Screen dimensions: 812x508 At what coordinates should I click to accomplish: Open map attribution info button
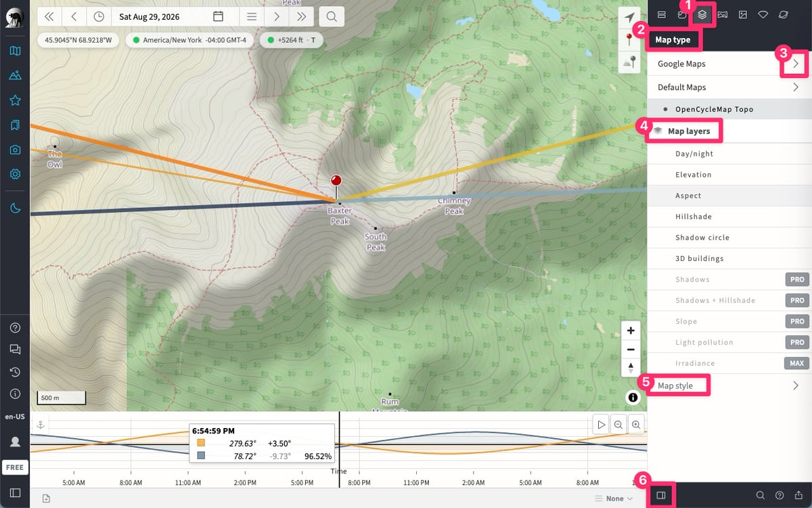(x=633, y=398)
